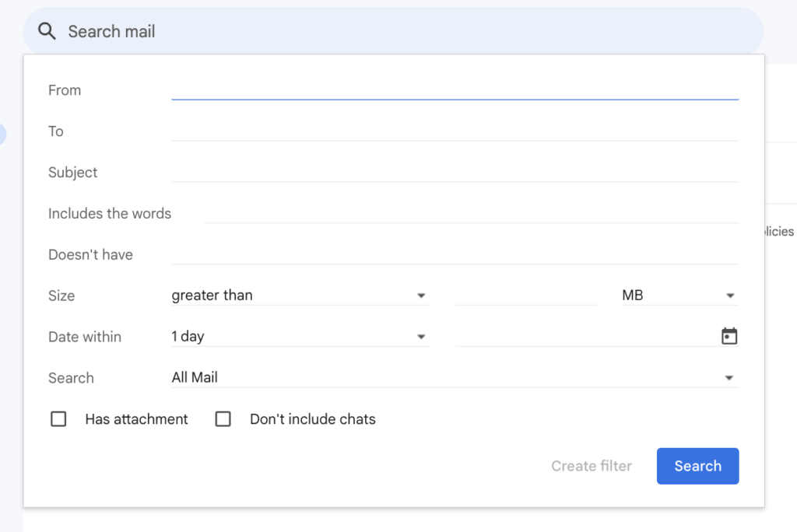This screenshot has width=797, height=532.
Task: Click the Has attachment label text
Action: (136, 419)
